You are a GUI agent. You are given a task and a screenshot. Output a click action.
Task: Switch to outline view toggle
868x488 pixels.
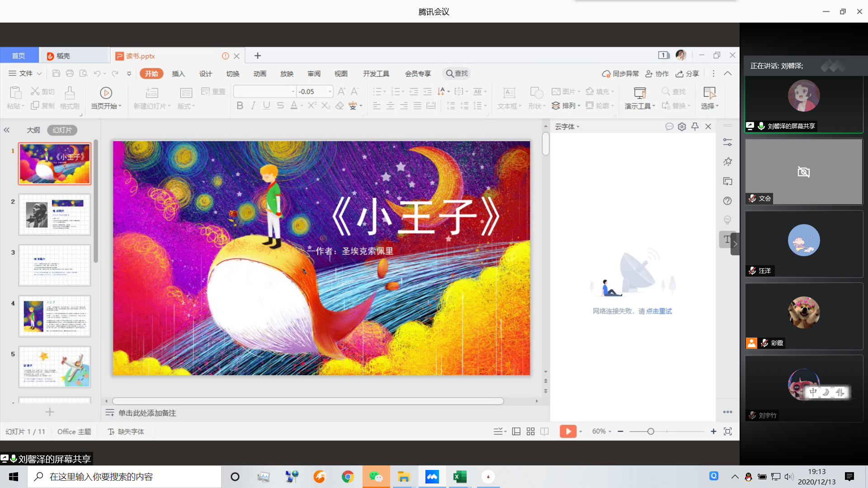pyautogui.click(x=33, y=130)
